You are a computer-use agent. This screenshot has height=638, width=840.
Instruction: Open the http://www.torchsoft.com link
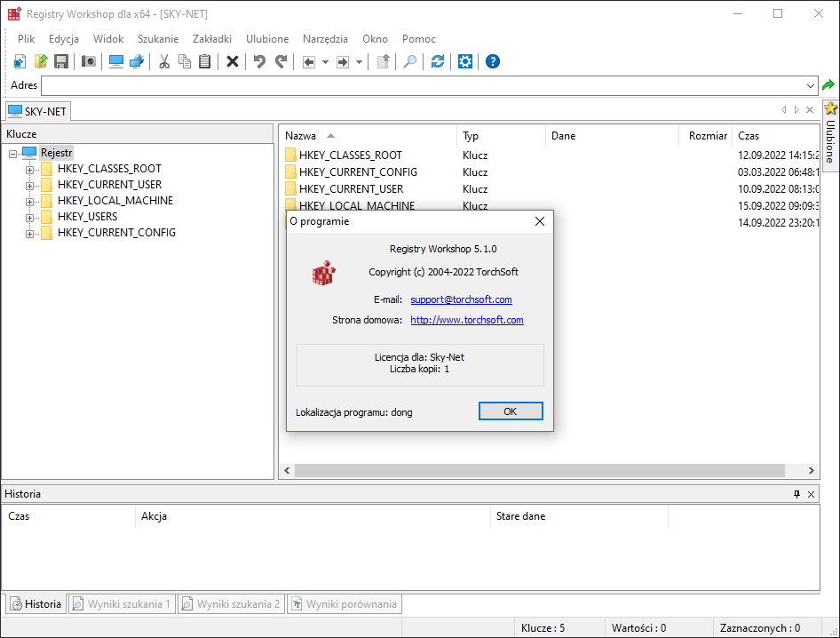(x=467, y=320)
